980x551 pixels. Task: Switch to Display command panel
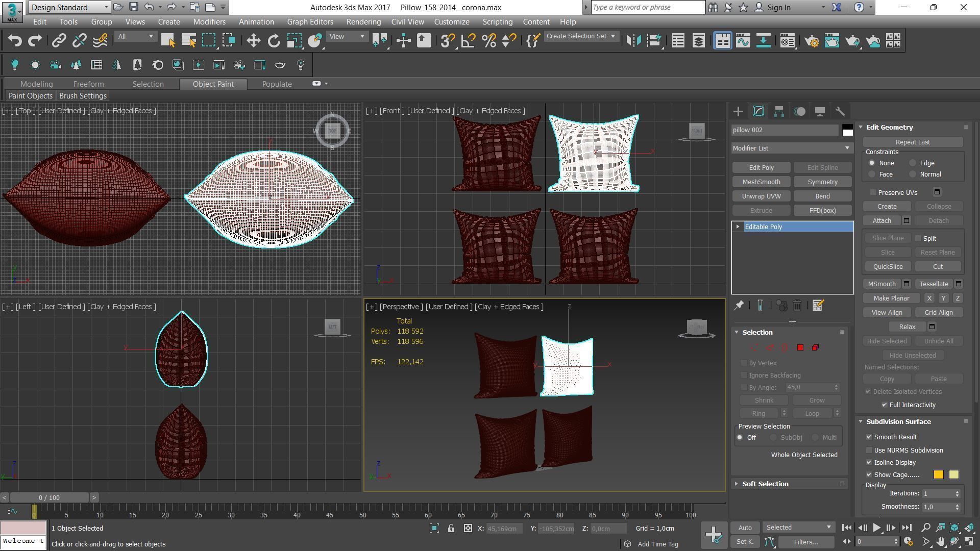tap(820, 111)
